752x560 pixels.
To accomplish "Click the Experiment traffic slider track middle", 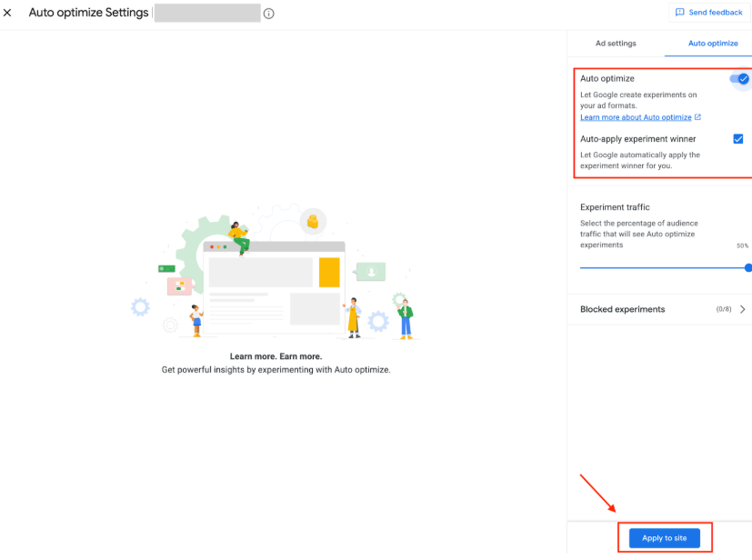I will click(x=664, y=267).
